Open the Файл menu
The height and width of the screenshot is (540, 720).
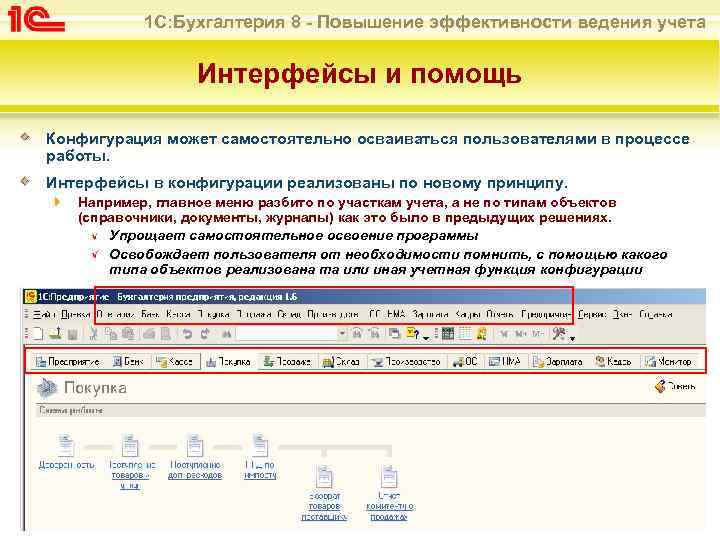click(x=44, y=315)
